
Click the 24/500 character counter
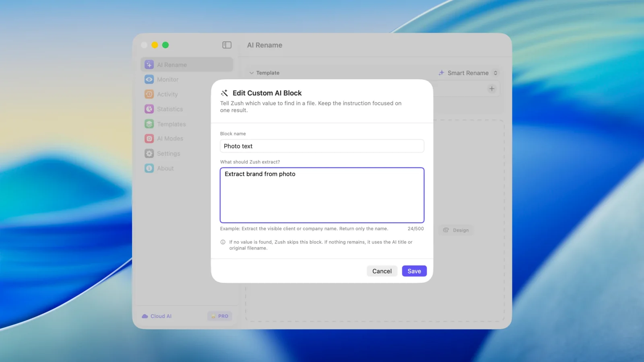[x=416, y=228]
